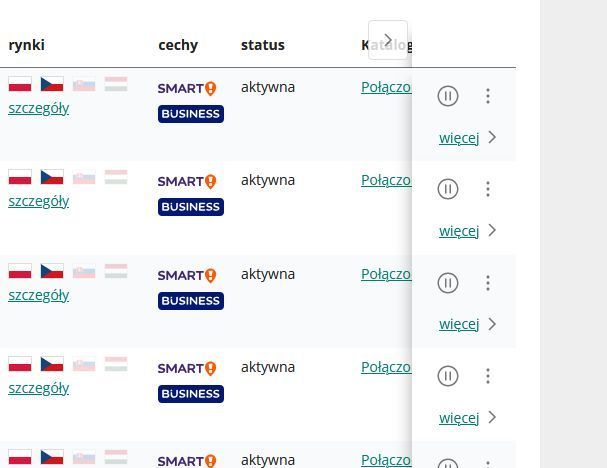Open three-dot menu for third row
Image resolution: width=607 pixels, height=468 pixels.
click(x=488, y=283)
